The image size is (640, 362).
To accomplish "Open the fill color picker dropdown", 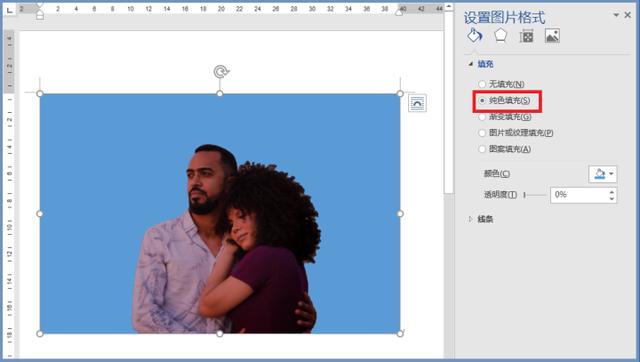I will [603, 174].
